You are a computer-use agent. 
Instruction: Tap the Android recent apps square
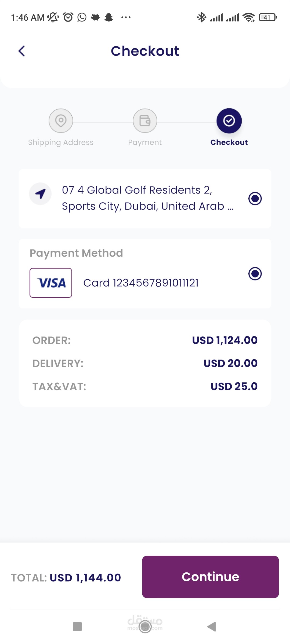[x=77, y=627]
